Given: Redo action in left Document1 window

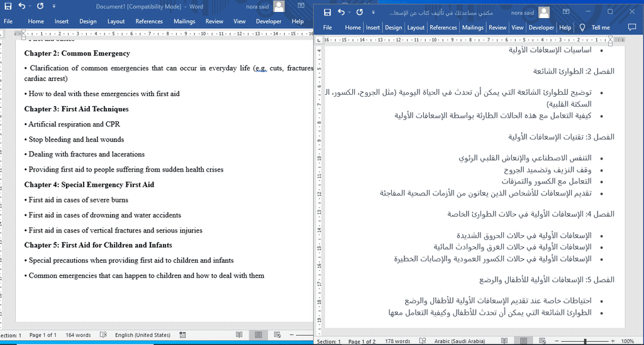Looking at the screenshot, I should tap(40, 6).
